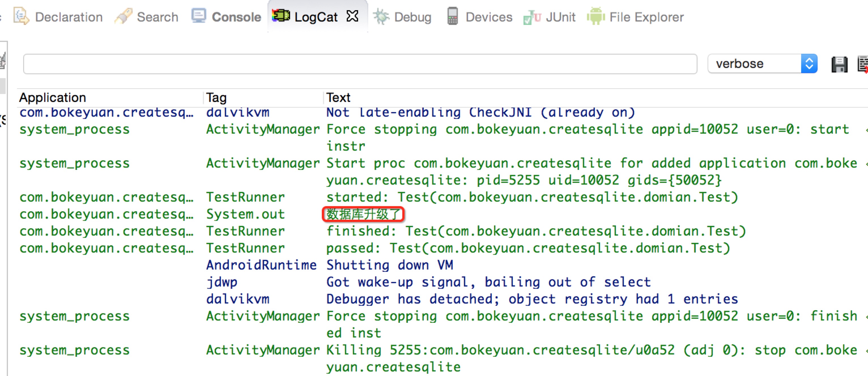Focus the log filter search field
Screen dimensions: 868x376
pyautogui.click(x=359, y=64)
